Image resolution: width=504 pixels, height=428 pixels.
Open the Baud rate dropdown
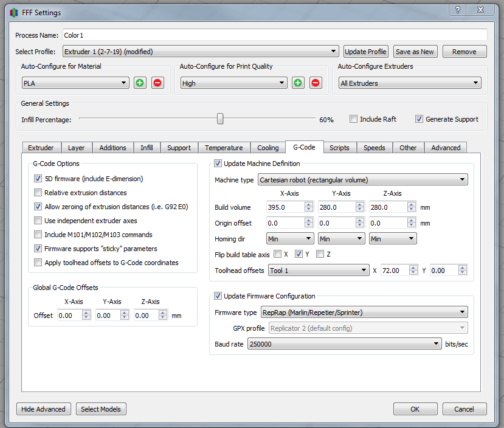[344, 344]
